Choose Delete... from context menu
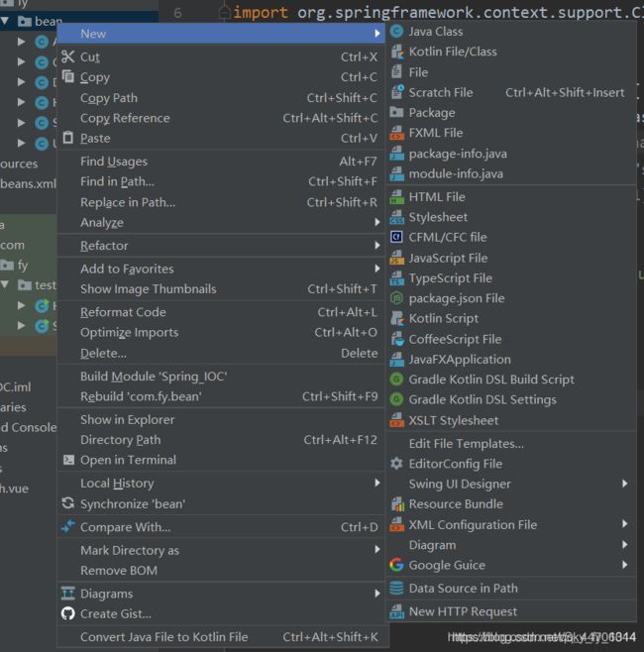 220,353
